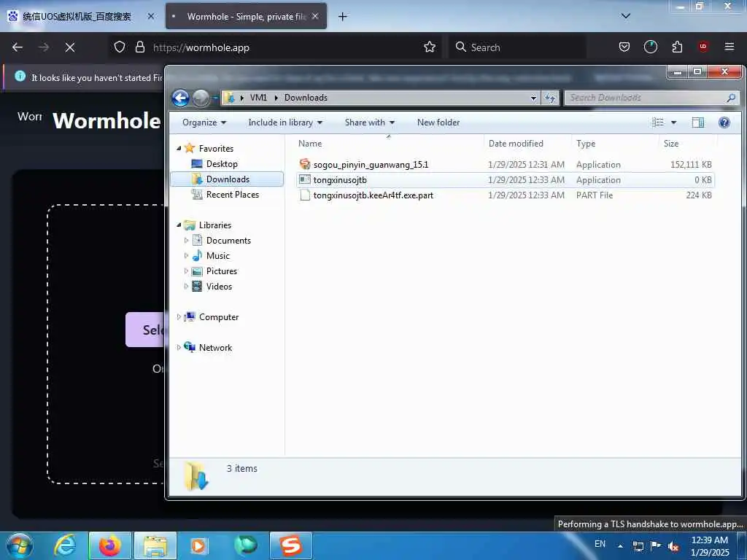Screen dimensions: 747x560
Task: Select Downloads under Favorites
Action: [227, 179]
